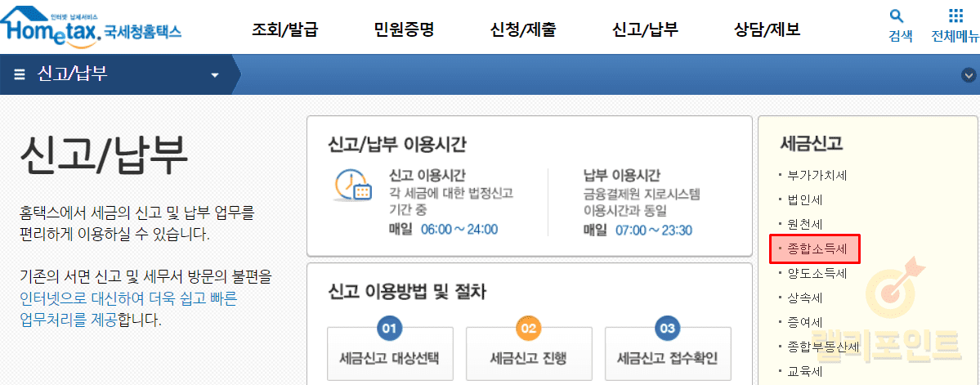This screenshot has height=385, width=980.
Task: Click the hamburger icon beside 신고/납부
Action: [20, 74]
